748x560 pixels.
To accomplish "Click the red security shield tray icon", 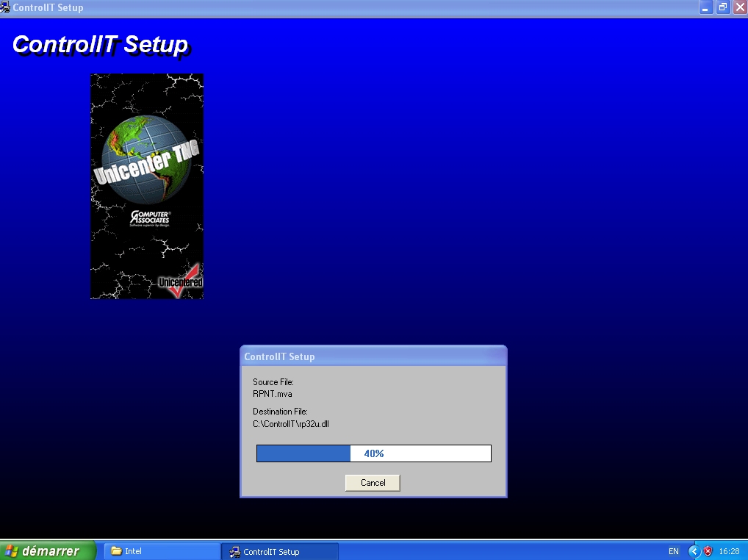I will pos(708,551).
